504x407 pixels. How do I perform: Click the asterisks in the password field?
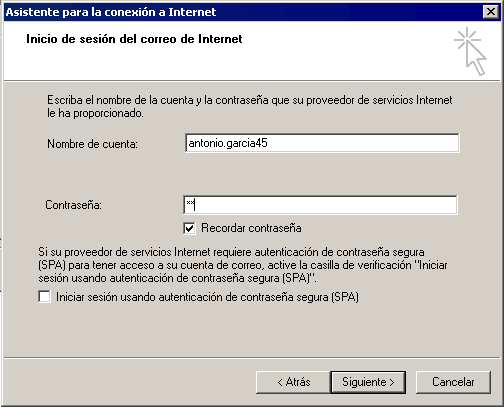(190, 203)
